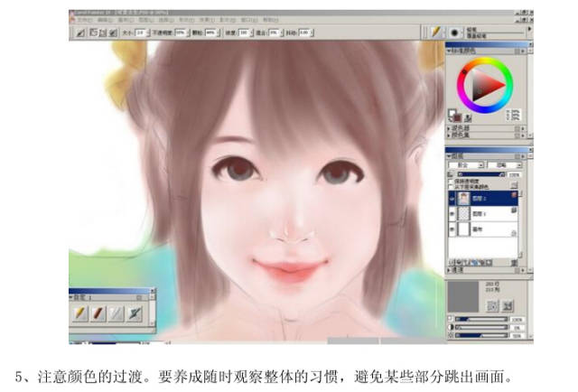Screen dimensions: 578x392
Task: Open the Help menu in the menu bar
Action: tap(271, 20)
